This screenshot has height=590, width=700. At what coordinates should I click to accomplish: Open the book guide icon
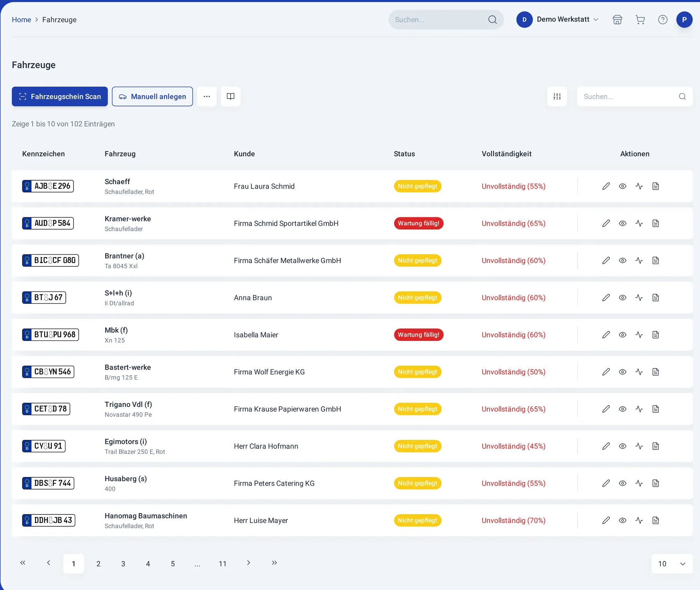pos(231,97)
